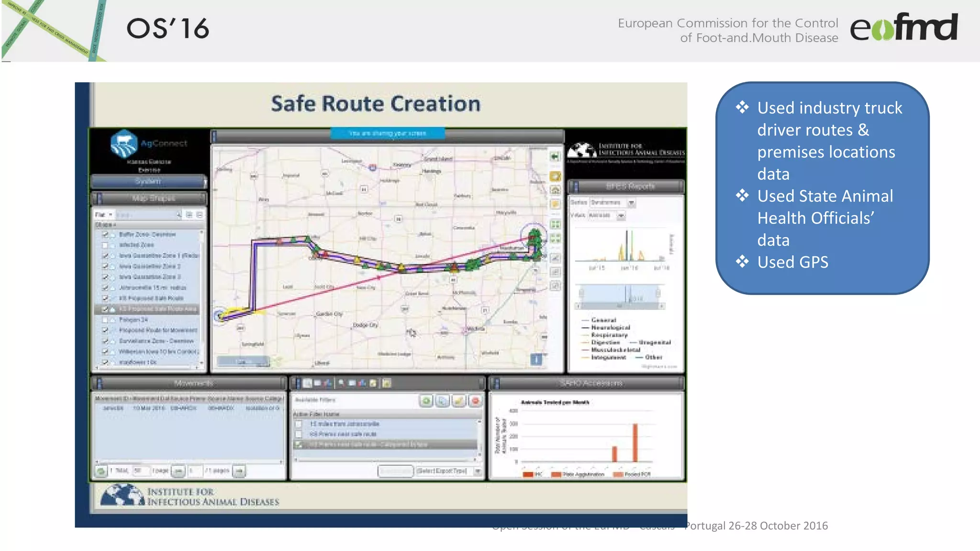Click the red delete filter button
This screenshot has width=980, height=551.
[x=475, y=401]
